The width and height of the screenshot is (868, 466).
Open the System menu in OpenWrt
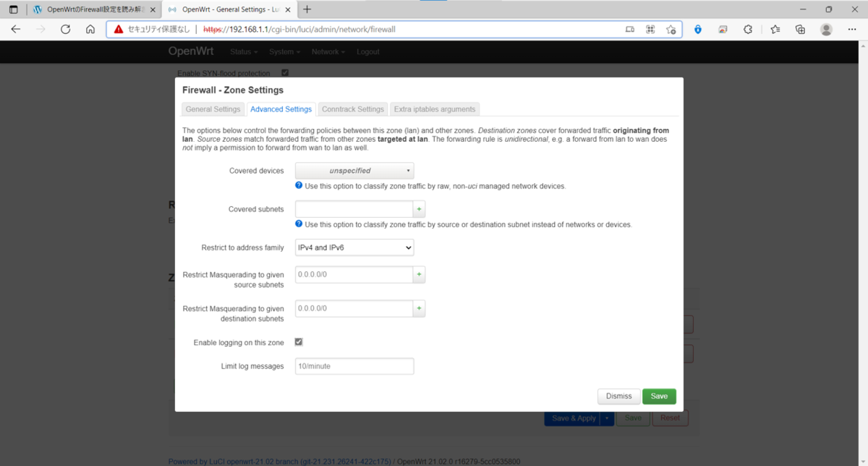[284, 52]
